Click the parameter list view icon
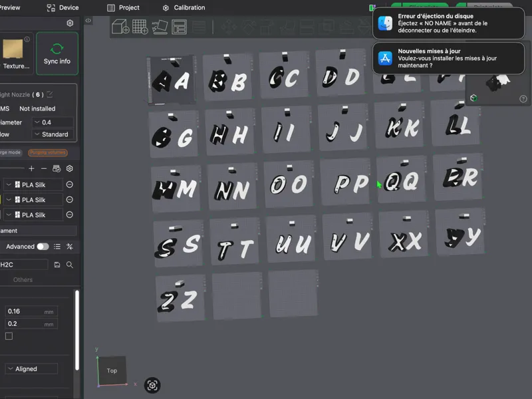 (57, 246)
